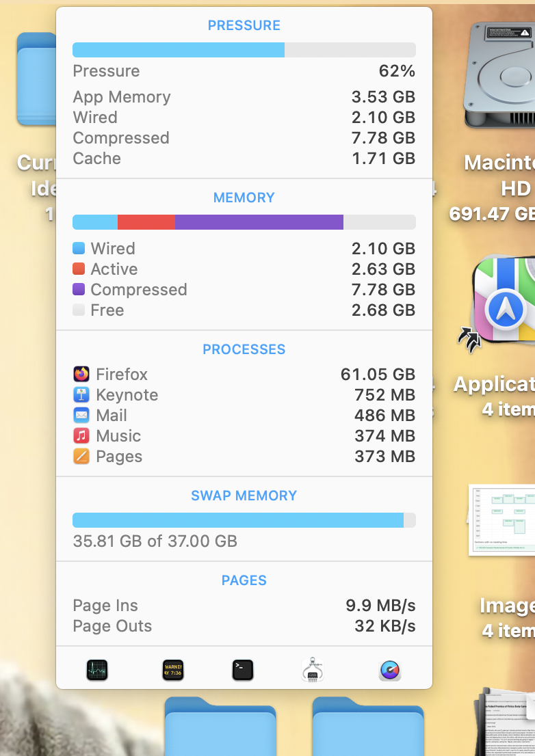The width and height of the screenshot is (535, 756).
Task: Select the Mail icon in the Processes section
Action: (81, 415)
